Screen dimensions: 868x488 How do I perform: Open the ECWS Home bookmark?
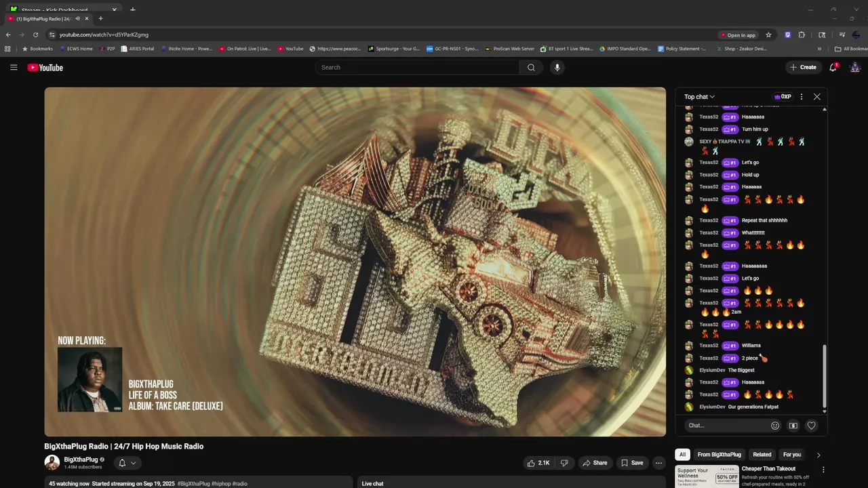[x=76, y=49]
